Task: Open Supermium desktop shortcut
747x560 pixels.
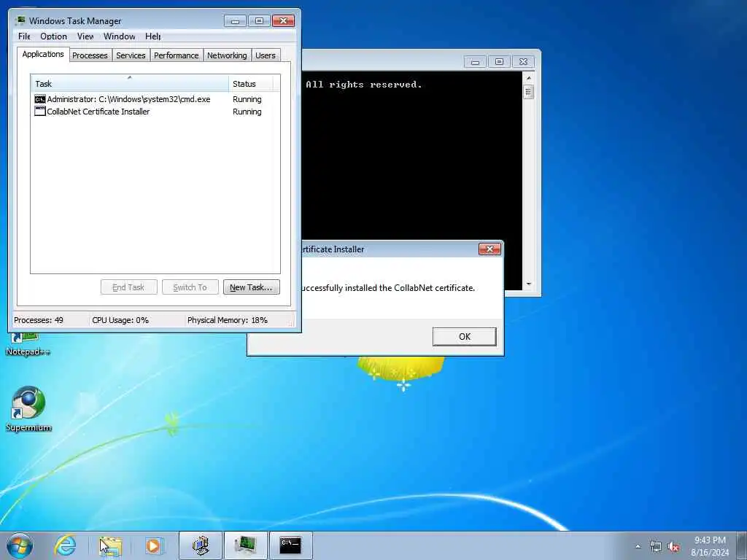Action: (28, 409)
